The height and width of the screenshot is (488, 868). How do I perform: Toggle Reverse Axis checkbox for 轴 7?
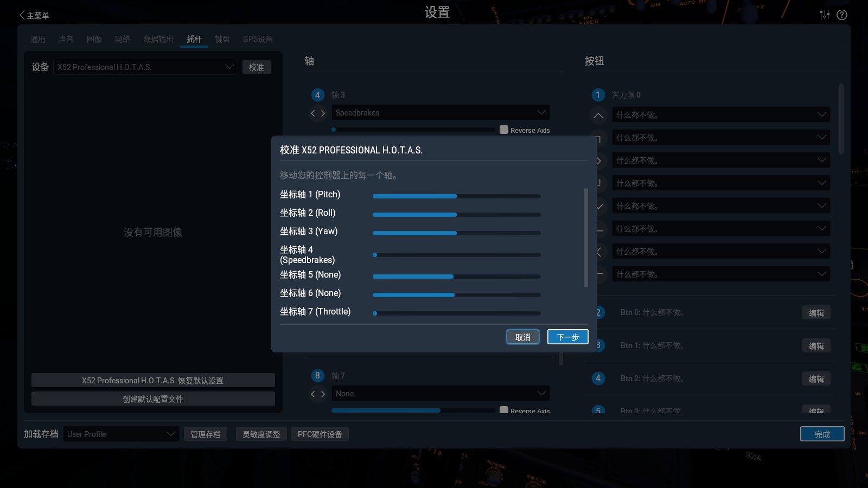[504, 410]
